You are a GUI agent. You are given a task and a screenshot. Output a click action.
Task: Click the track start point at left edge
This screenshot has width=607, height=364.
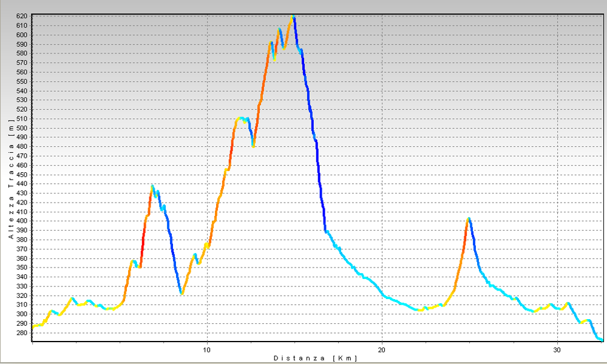[33, 327]
